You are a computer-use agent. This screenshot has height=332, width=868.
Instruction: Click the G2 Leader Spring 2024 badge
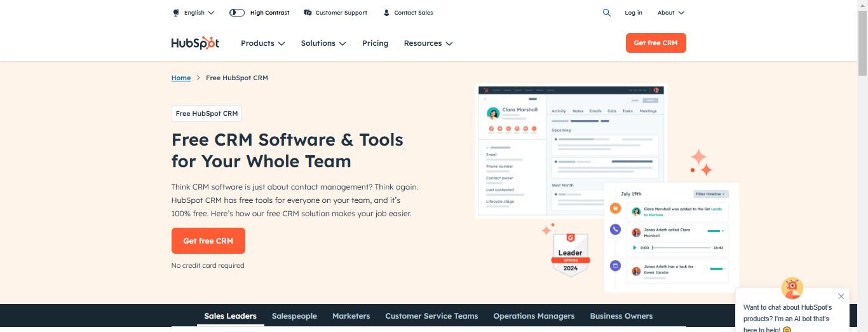coord(570,254)
